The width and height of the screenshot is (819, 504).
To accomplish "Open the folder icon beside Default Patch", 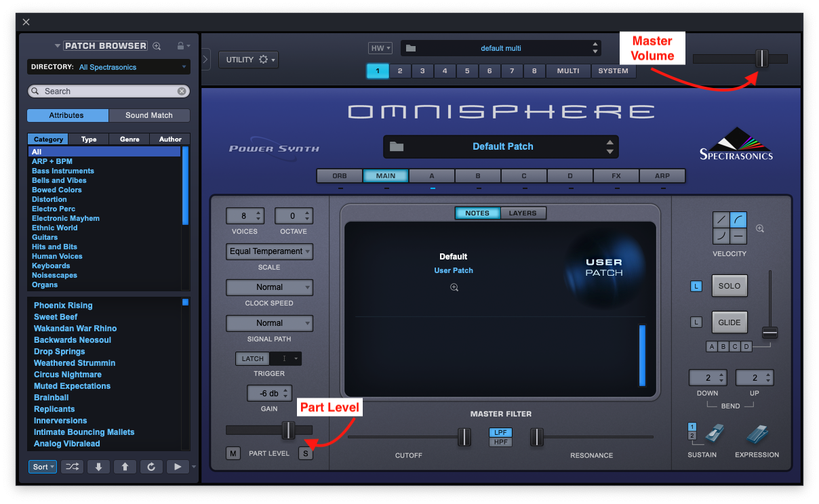I will coord(397,146).
